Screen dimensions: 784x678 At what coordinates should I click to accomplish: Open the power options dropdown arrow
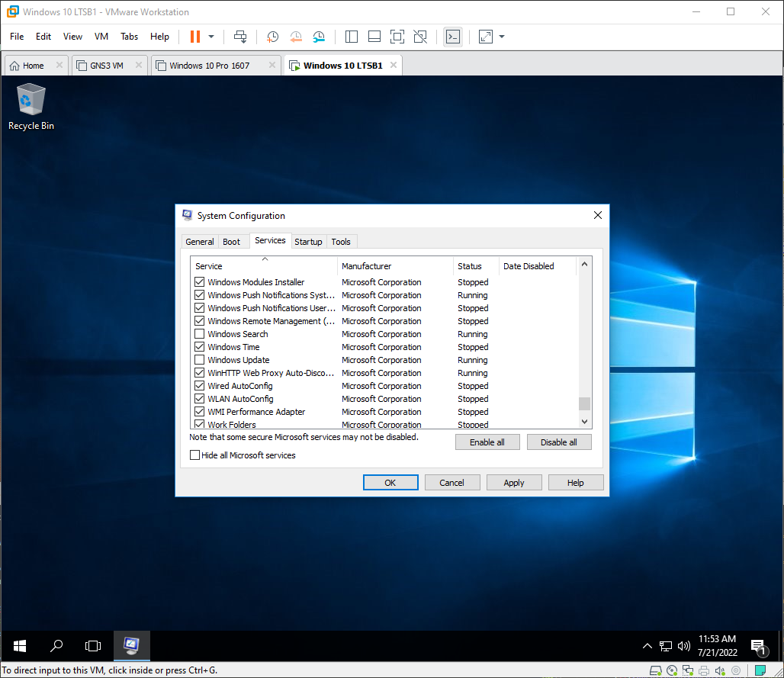pyautogui.click(x=211, y=37)
